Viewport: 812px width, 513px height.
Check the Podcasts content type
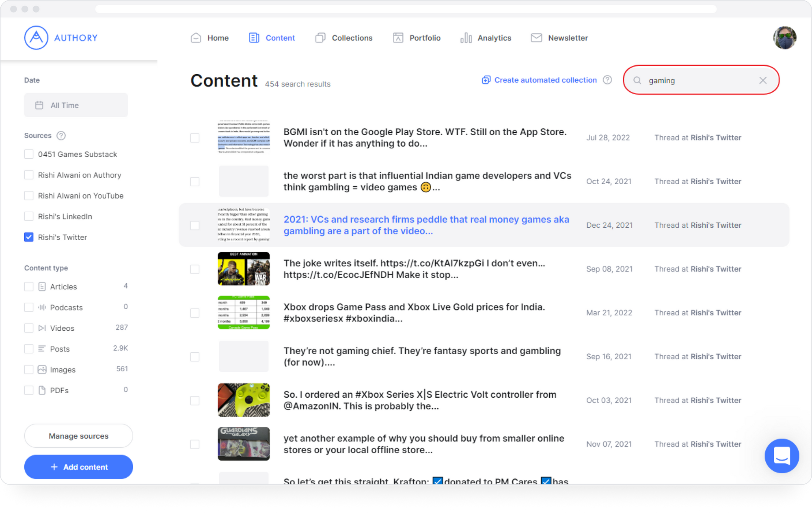pos(29,307)
